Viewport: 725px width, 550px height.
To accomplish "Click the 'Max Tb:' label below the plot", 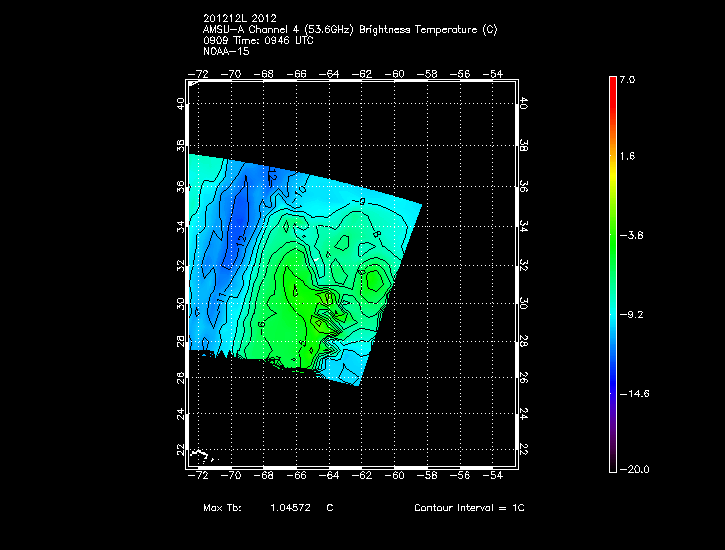I will 226,508.
